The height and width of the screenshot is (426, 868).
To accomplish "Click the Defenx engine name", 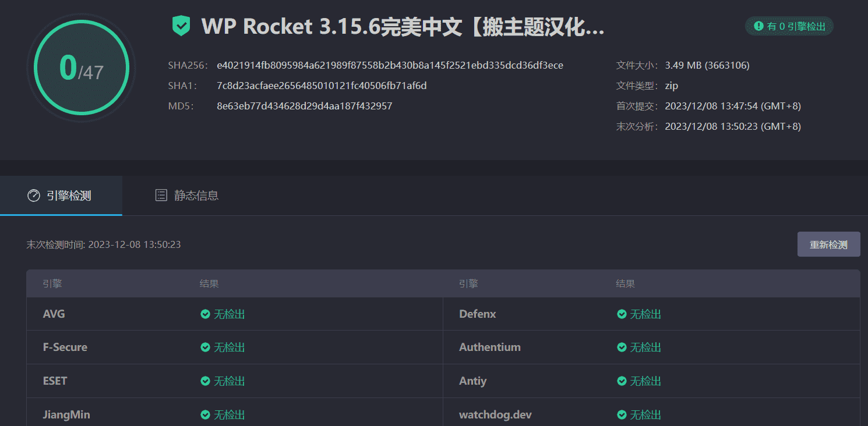I will [x=478, y=314].
